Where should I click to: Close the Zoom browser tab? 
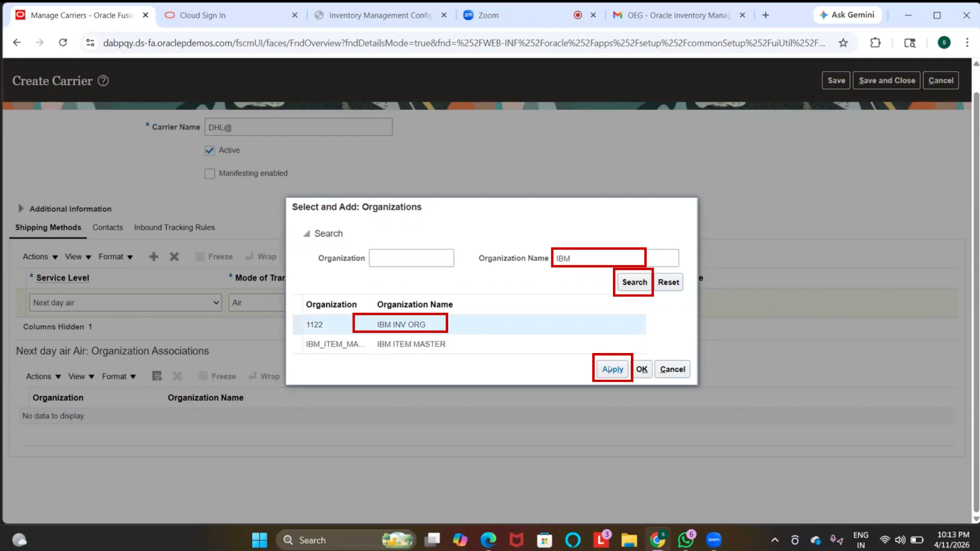point(593,15)
